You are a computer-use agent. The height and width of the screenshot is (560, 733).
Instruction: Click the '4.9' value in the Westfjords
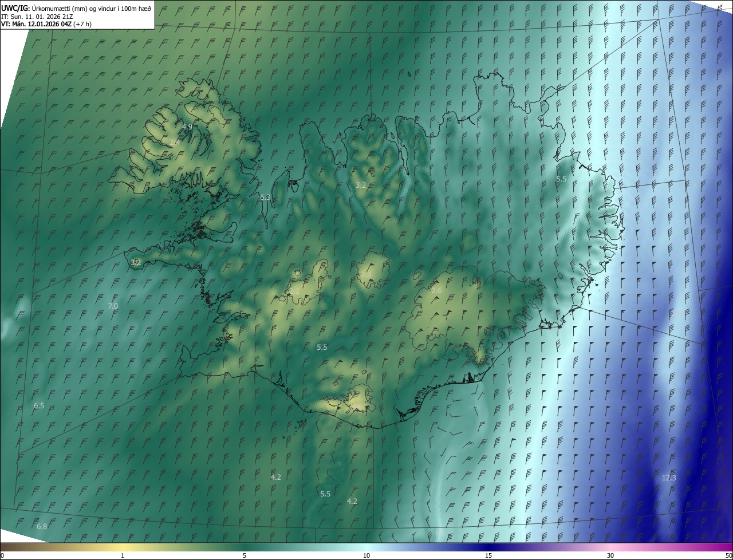click(187, 127)
